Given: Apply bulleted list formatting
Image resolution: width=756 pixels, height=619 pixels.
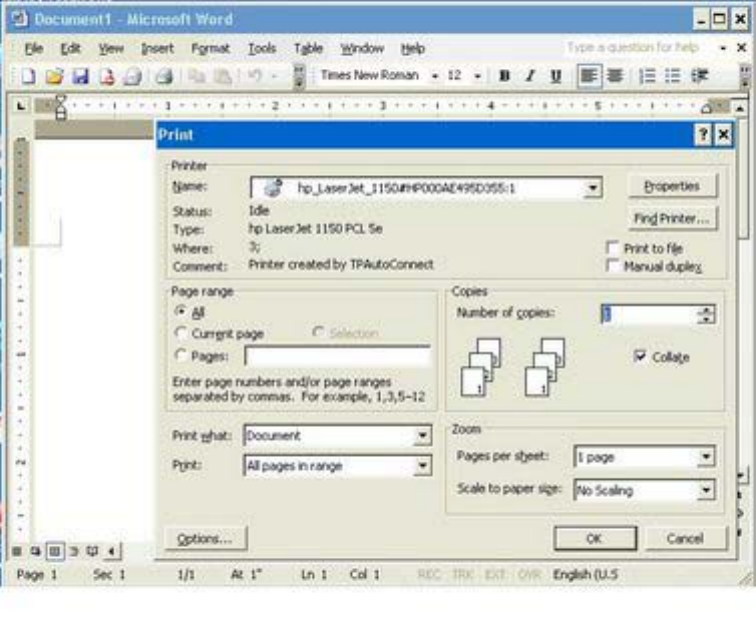Looking at the screenshot, I should pos(673,76).
